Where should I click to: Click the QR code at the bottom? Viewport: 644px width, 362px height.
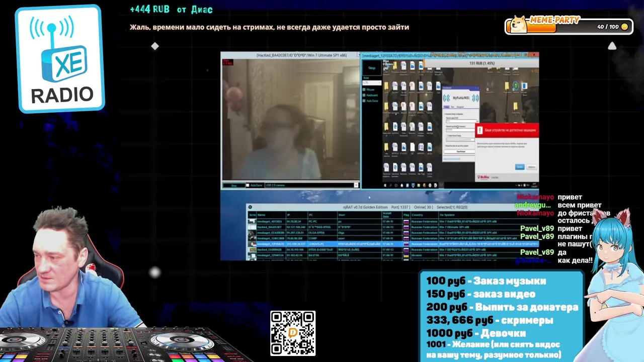coord(293,333)
